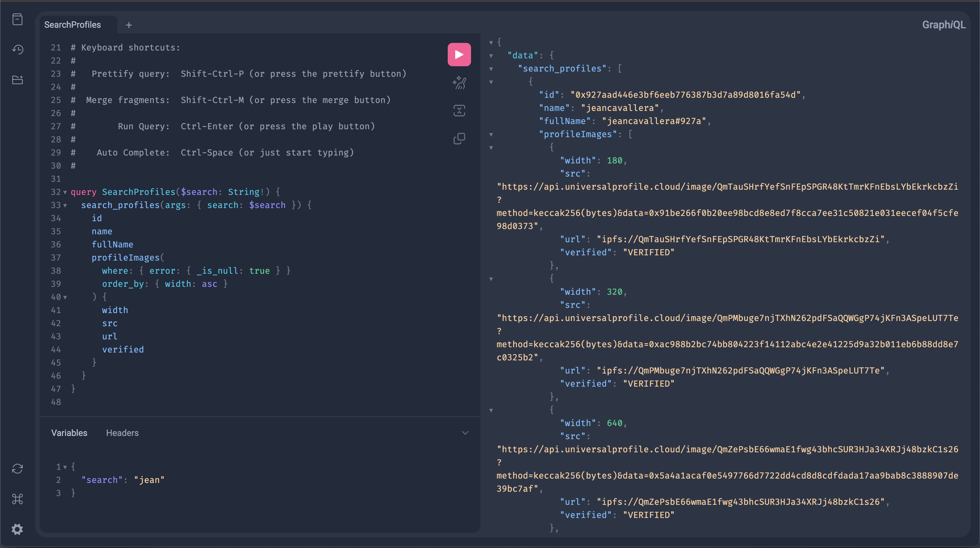Viewport: 980px width, 548px height.
Task: Open the documentation explorer icon
Action: pos(17,19)
